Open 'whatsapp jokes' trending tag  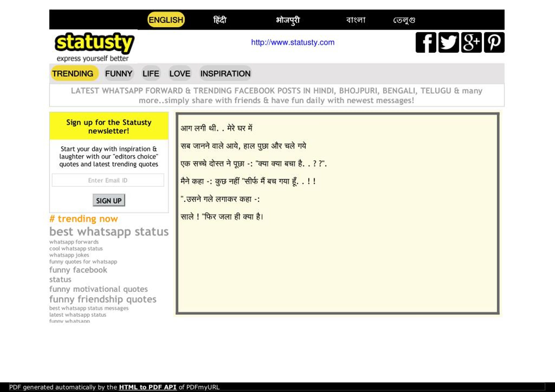[69, 255]
